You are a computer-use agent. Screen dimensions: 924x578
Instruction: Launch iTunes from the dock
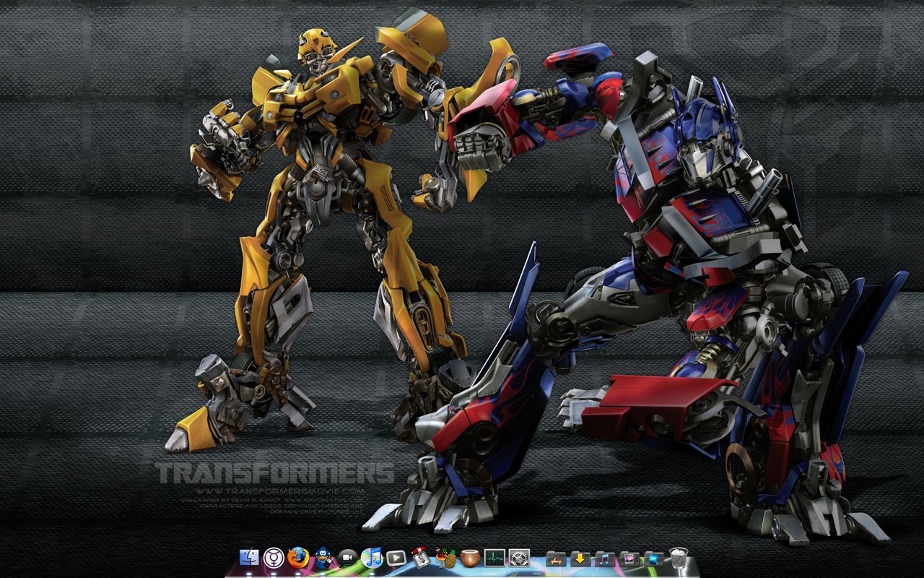pyautogui.click(x=372, y=557)
